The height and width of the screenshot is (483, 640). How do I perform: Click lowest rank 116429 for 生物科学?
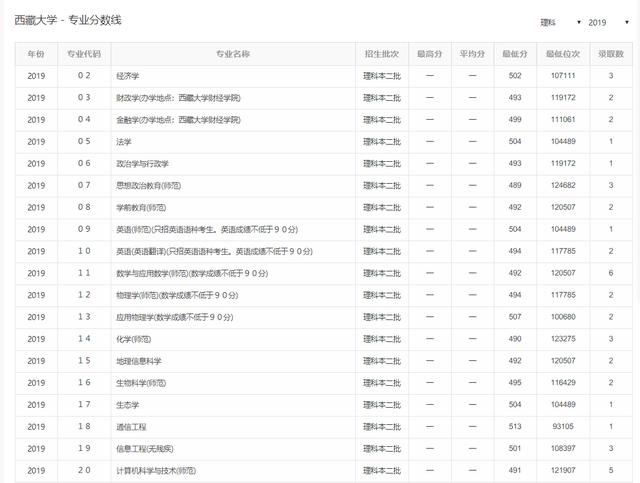563,383
